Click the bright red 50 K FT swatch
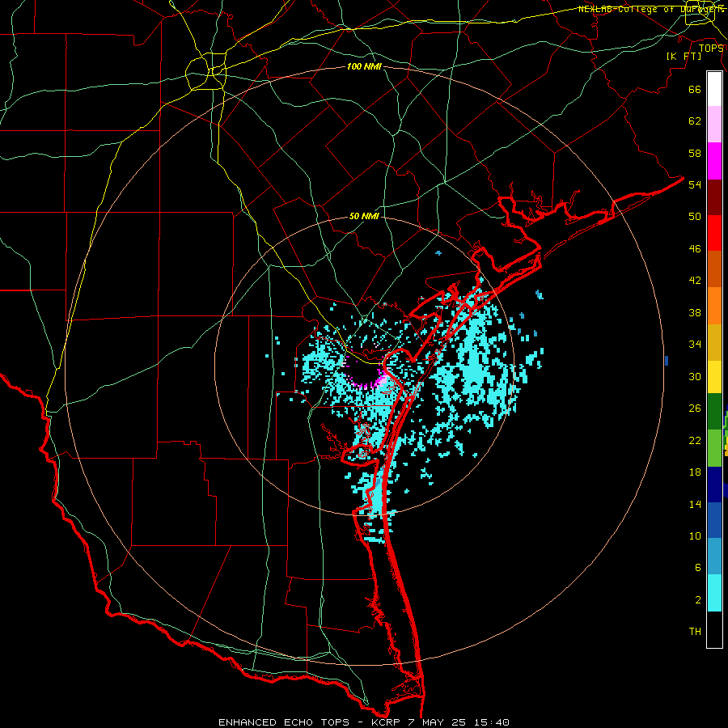728x728 pixels. click(x=714, y=233)
